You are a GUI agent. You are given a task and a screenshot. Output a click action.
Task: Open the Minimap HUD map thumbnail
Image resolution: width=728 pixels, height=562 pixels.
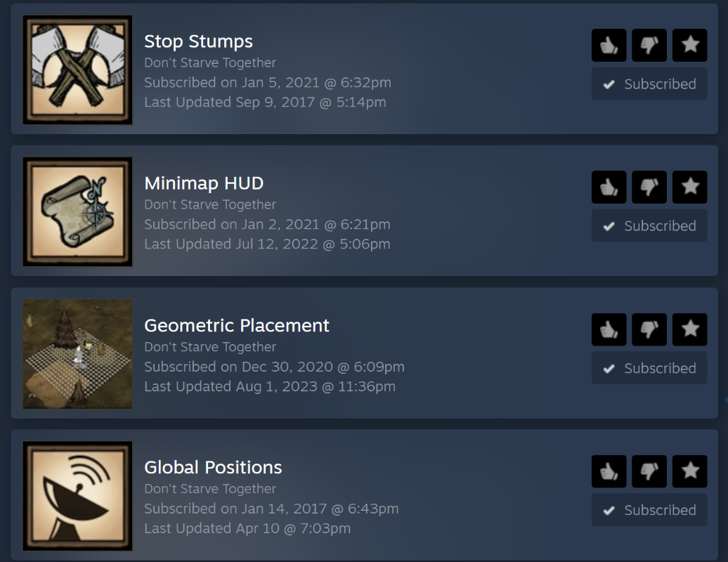tap(77, 211)
